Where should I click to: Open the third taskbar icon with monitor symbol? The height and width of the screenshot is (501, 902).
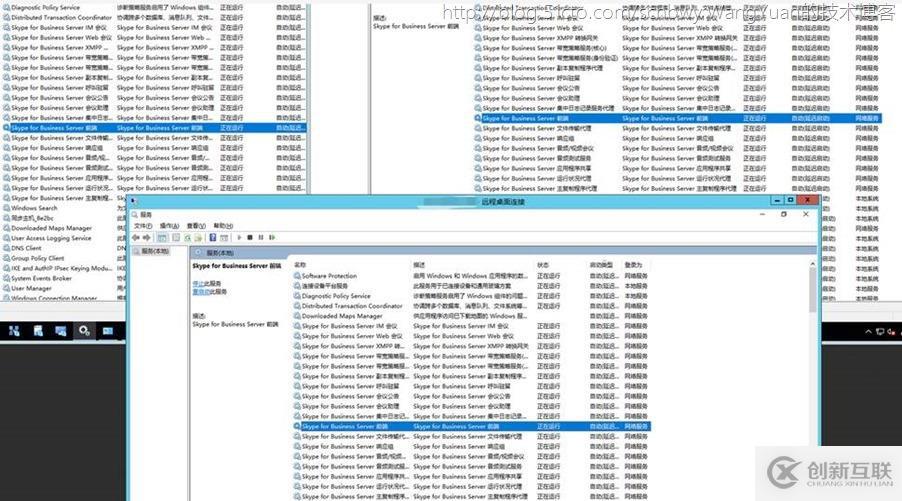click(61, 331)
